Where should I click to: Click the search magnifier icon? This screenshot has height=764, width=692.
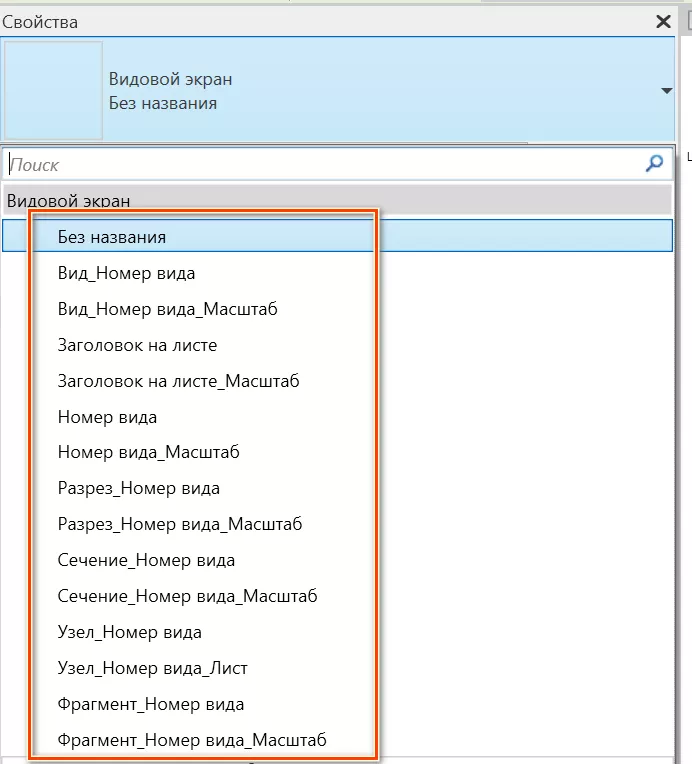pos(655,164)
